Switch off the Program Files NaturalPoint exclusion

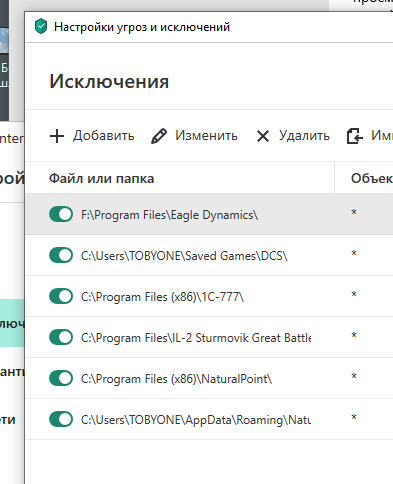click(61, 378)
